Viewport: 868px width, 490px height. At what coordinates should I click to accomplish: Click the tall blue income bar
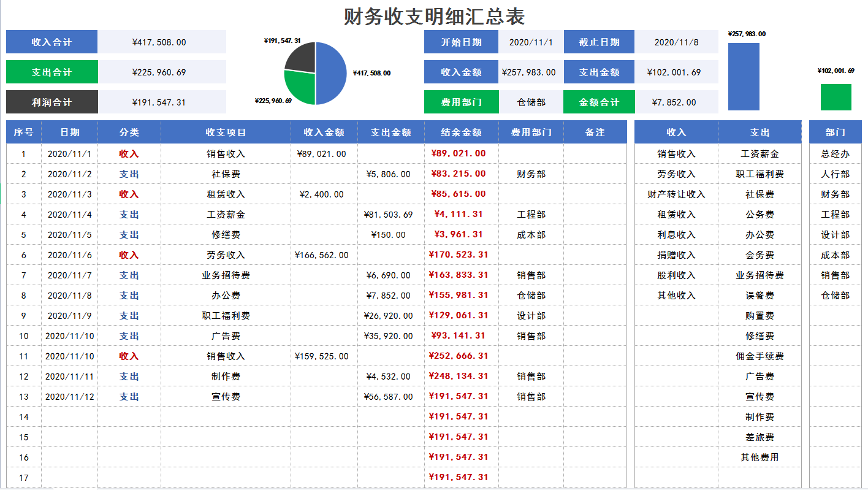click(x=744, y=77)
